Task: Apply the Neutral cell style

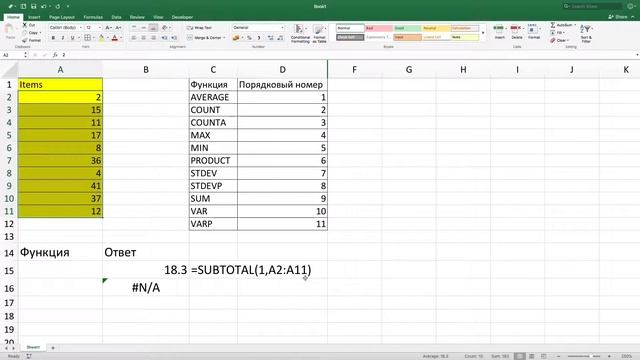Action: 436,28
